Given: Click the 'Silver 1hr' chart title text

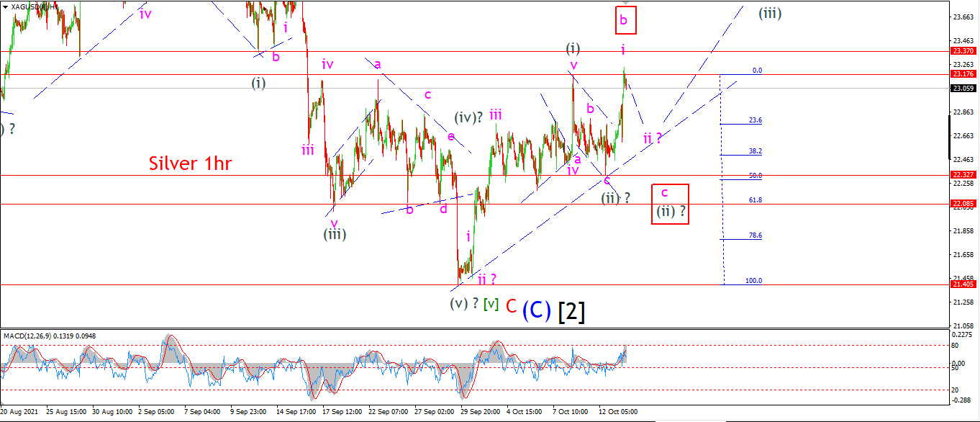Looking at the screenshot, I should coord(190,163).
